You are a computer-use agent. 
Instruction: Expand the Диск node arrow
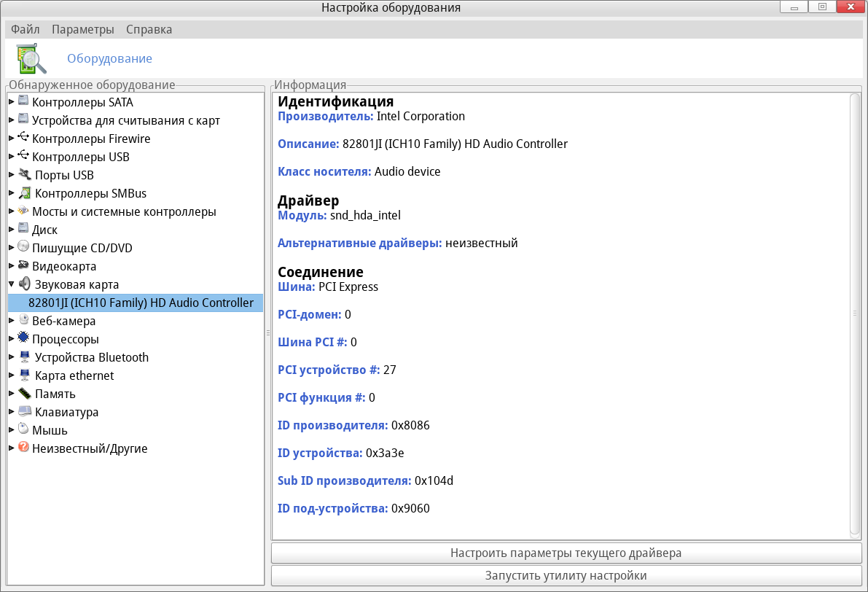click(11, 229)
